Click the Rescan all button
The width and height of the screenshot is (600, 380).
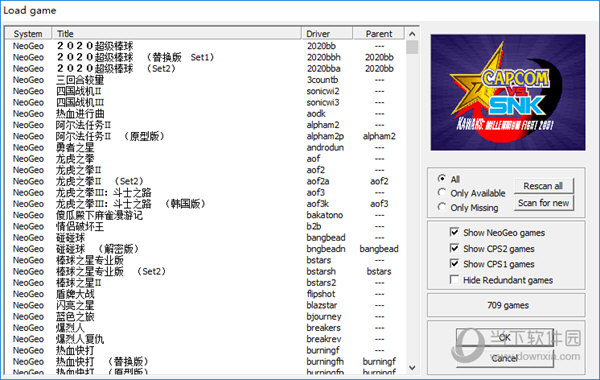(x=543, y=186)
